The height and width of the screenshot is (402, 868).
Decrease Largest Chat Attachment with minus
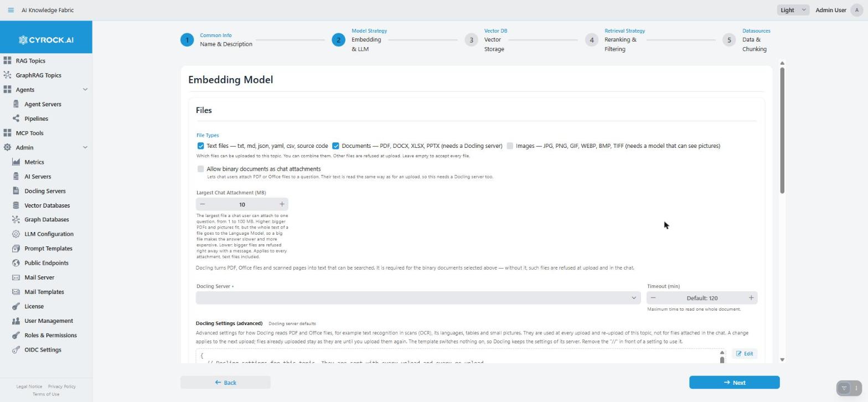pyautogui.click(x=202, y=204)
